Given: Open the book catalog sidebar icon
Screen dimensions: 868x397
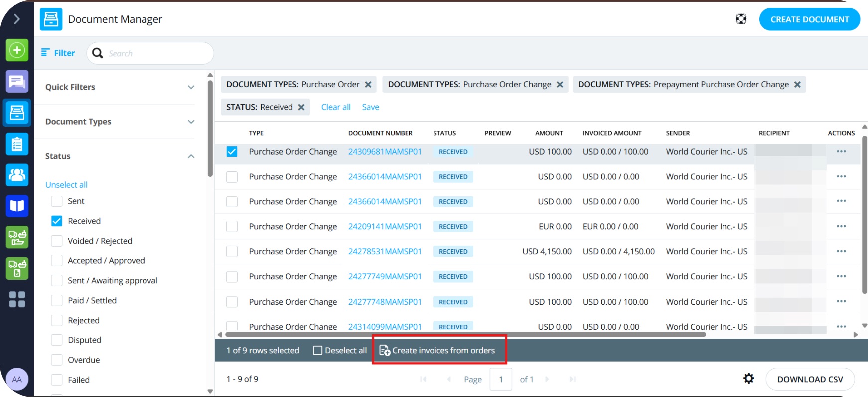Looking at the screenshot, I should pos(17,206).
